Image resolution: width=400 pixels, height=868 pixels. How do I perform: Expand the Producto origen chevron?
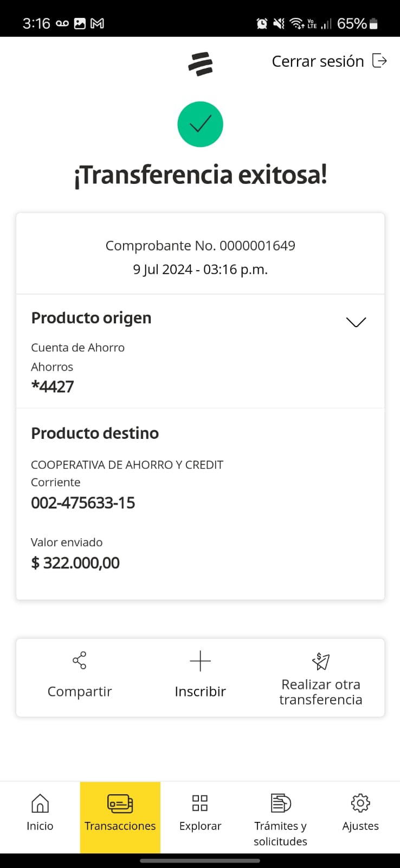point(356,322)
